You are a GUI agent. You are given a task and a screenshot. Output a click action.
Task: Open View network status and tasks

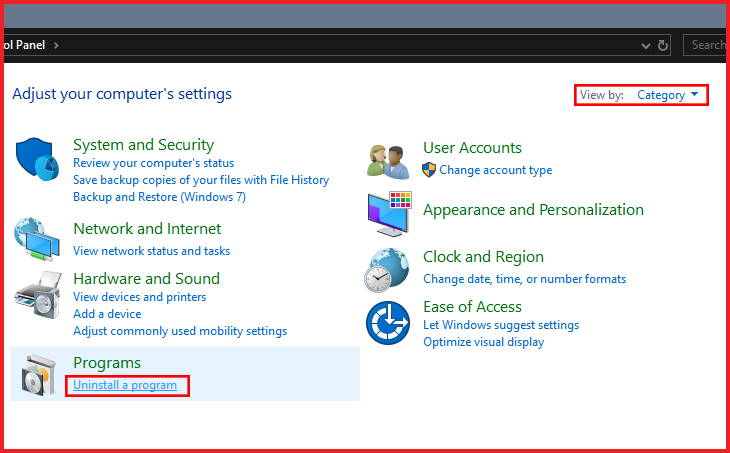152,251
